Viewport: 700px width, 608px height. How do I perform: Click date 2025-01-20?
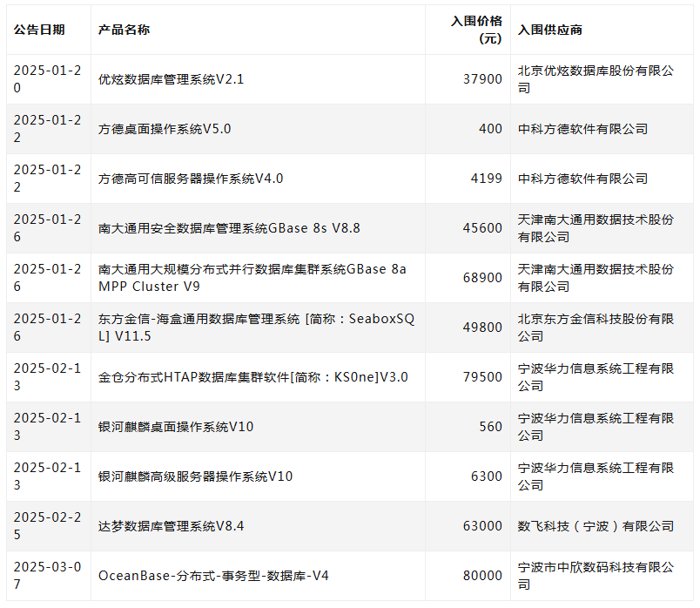tap(47, 79)
